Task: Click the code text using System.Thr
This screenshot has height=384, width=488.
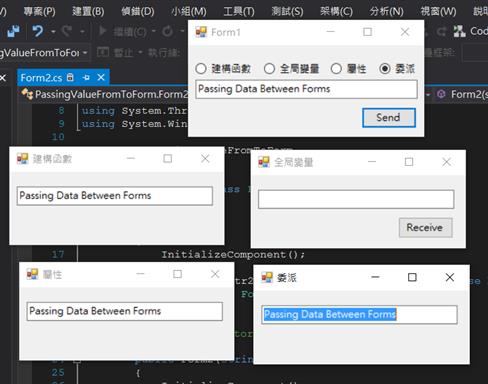Action: (x=135, y=111)
